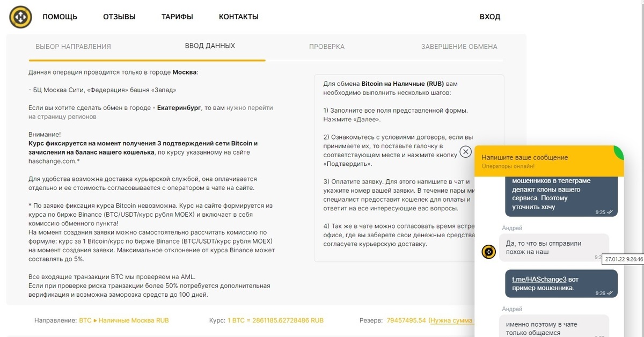
Task: Close the chat widget with X icon
Action: 466,151
